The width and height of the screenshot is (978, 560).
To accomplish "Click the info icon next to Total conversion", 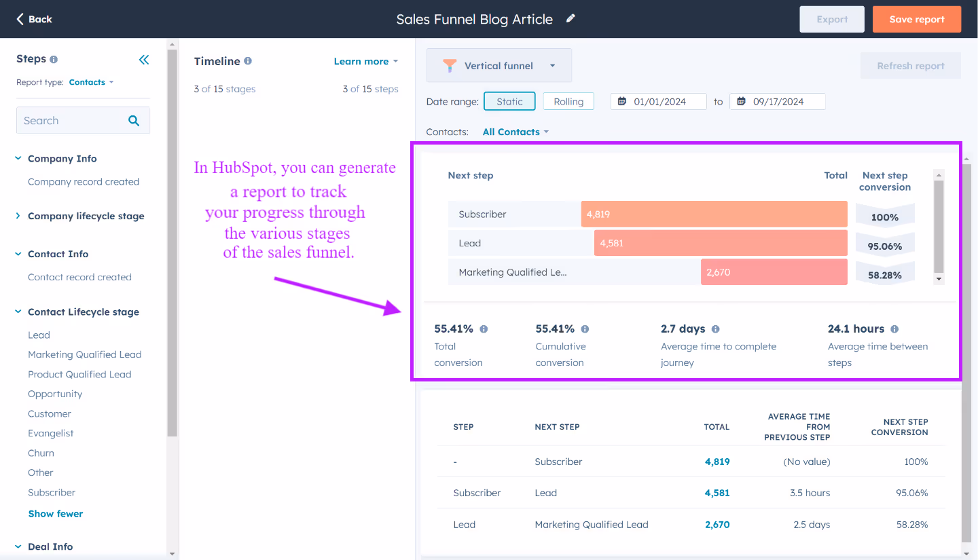I will pos(483,329).
